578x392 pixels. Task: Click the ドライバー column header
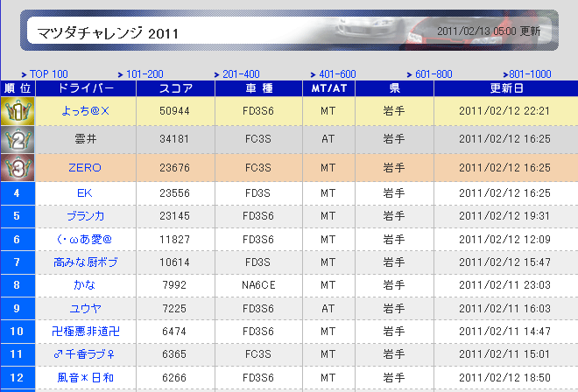click(86, 88)
